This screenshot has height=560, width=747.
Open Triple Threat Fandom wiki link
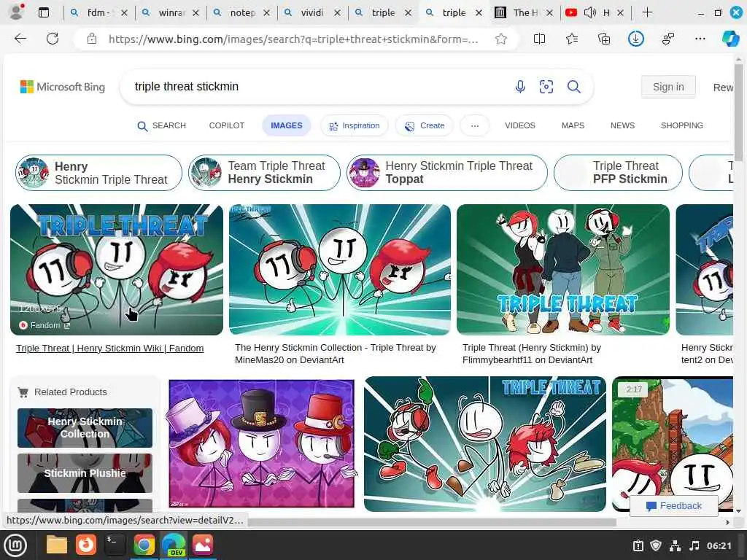[x=109, y=349]
